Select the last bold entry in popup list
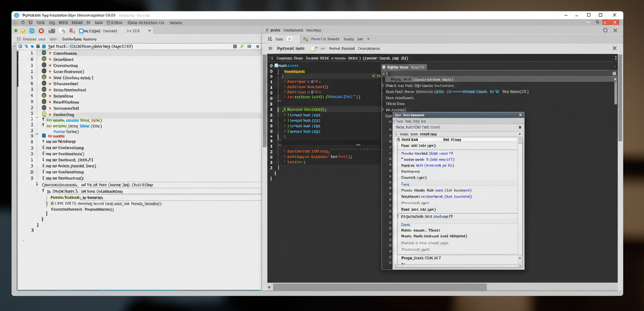The height and width of the screenshot is (311, 644). [x=421, y=258]
